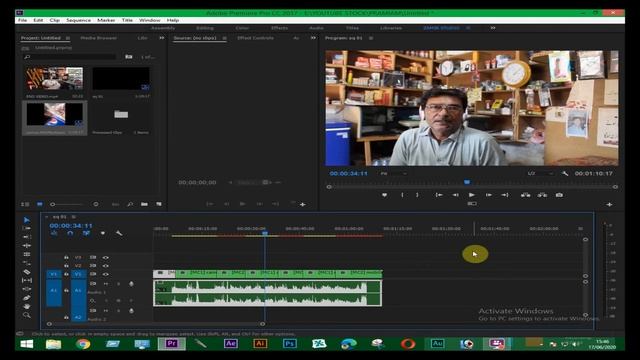Open the Clip menu
Screen dimensions: 640x360
[x=55, y=20]
